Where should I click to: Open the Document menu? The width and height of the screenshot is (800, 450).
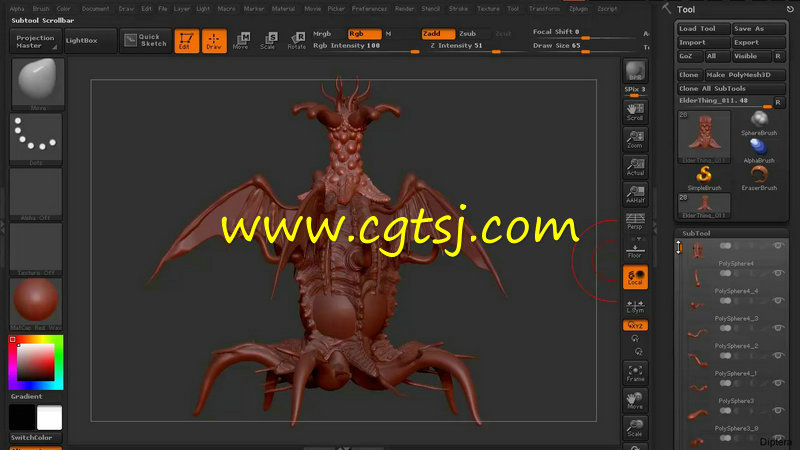95,9
